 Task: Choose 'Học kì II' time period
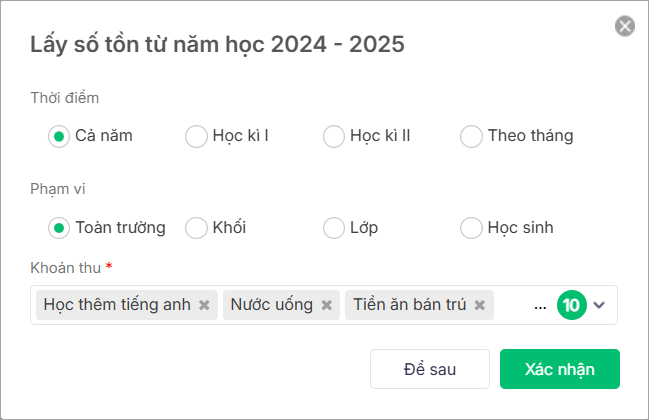pyautogui.click(x=334, y=136)
